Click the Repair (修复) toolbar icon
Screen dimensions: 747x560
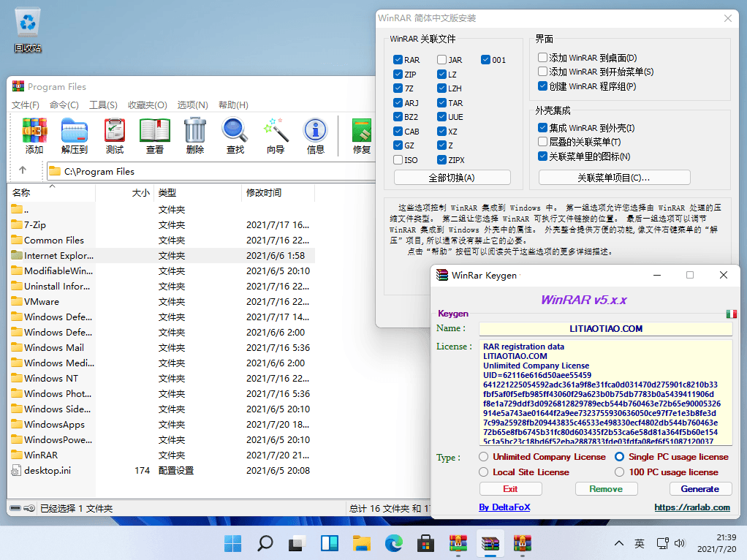pyautogui.click(x=362, y=136)
